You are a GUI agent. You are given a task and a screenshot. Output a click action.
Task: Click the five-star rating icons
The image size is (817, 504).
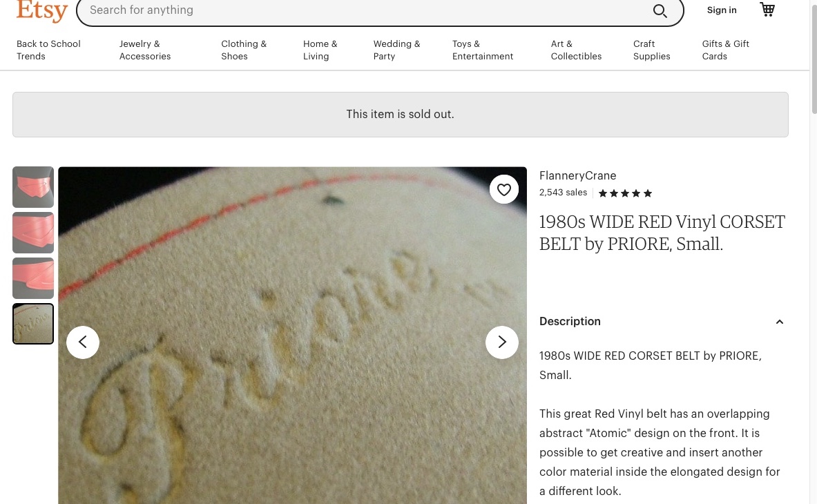pyautogui.click(x=624, y=193)
